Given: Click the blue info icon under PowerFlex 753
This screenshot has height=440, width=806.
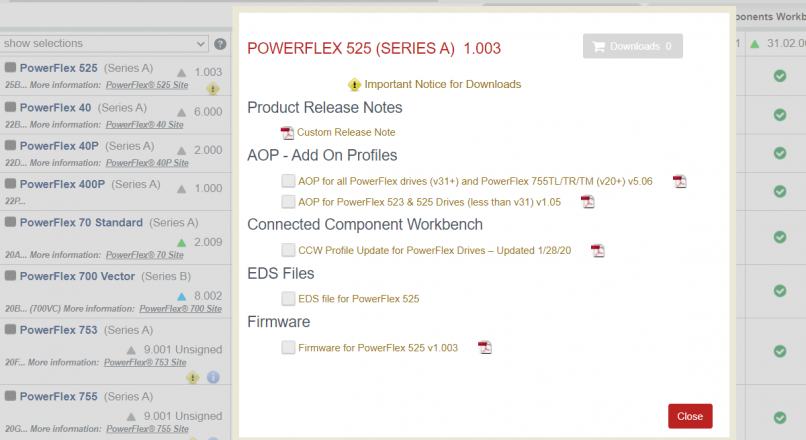Looking at the screenshot, I should [213, 378].
